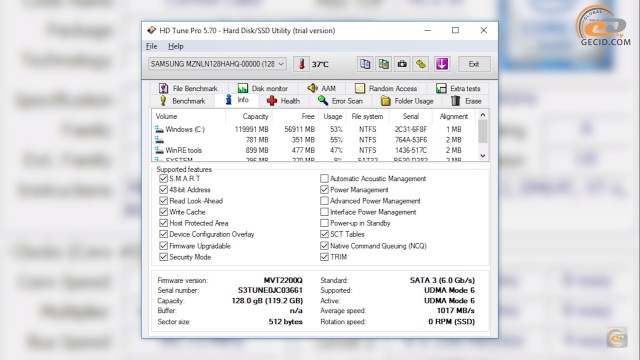Toggle Native Command Queuing (NCQ) checkbox

coord(324,246)
